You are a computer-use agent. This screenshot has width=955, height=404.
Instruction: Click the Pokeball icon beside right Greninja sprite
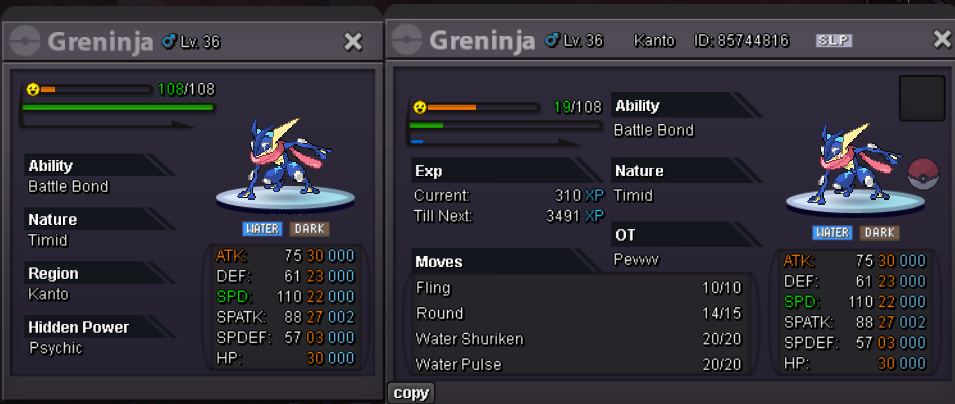[x=923, y=174]
